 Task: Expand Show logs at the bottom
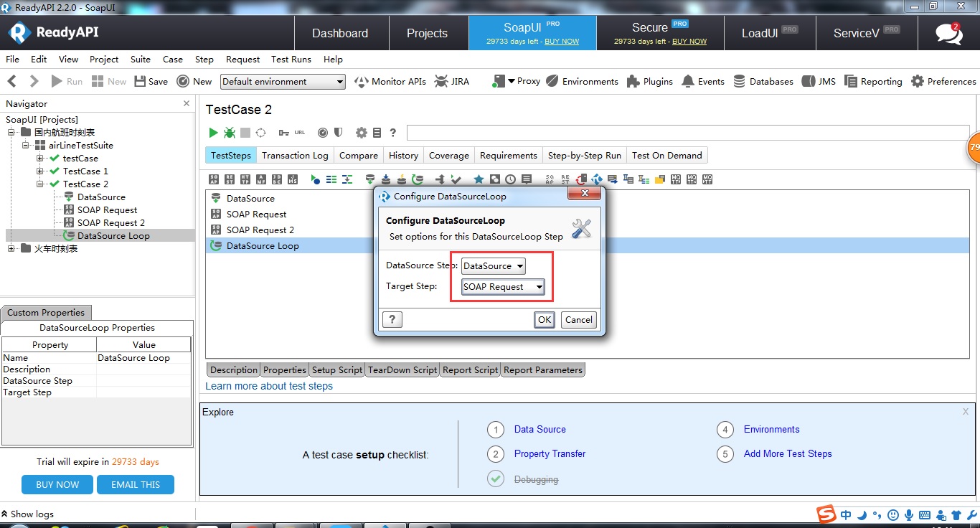click(x=27, y=514)
